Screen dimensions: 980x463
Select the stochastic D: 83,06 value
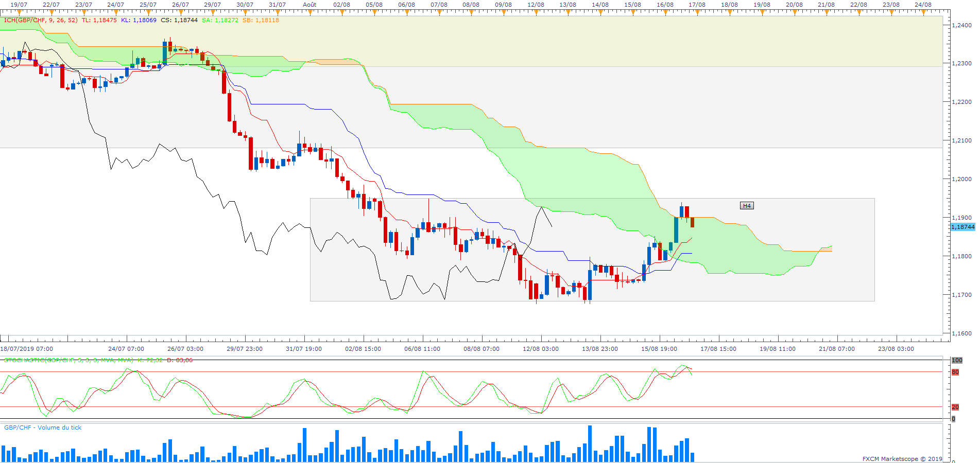coord(180,360)
